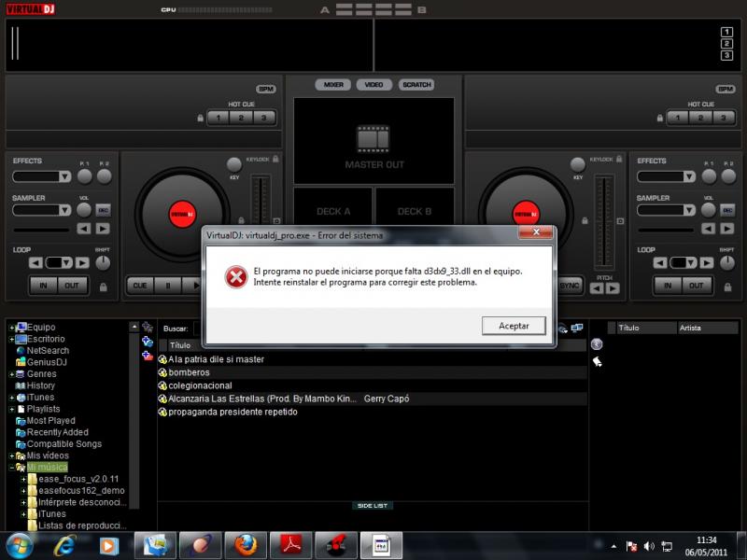Click the Recently Added filter folder icon
747x560 pixels.
click(20, 432)
